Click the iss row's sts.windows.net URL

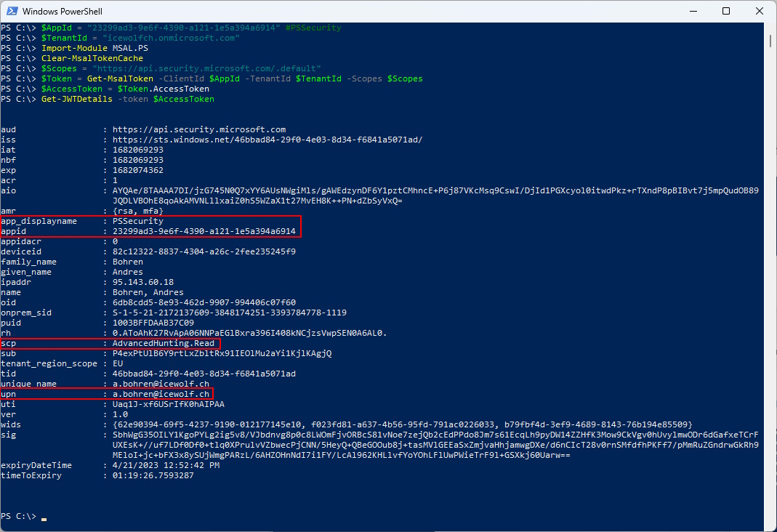click(267, 140)
